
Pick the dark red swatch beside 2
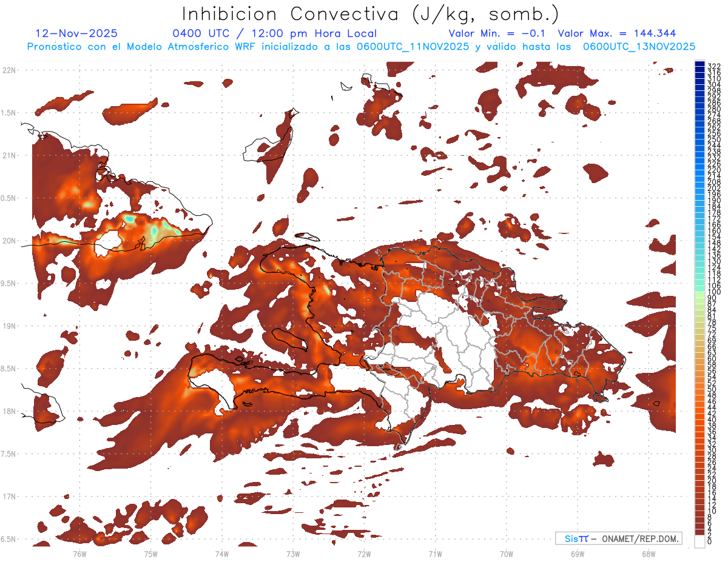[700, 532]
